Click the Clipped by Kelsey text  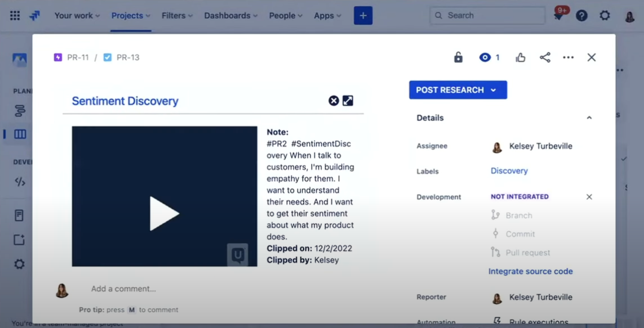point(303,260)
